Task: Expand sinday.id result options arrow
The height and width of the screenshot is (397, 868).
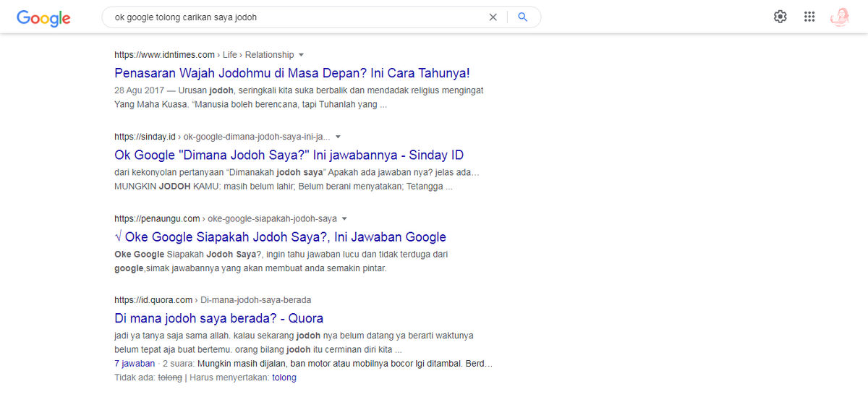Action: click(x=338, y=137)
